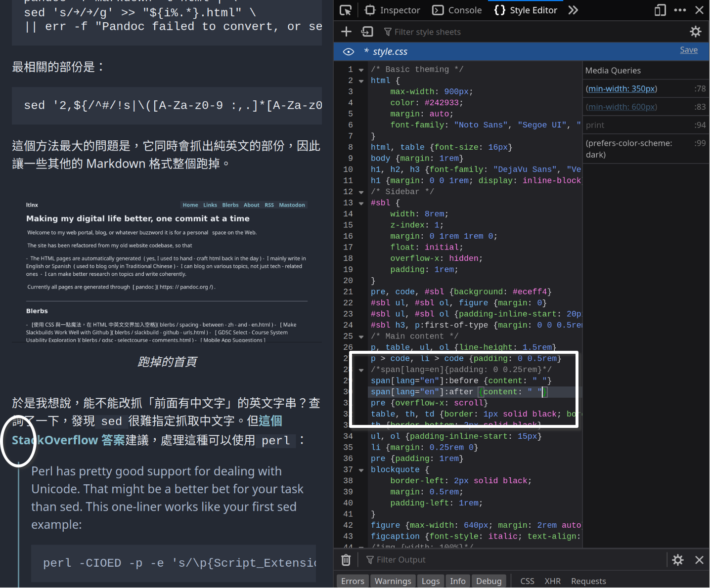Open console settings gear
This screenshot has width=710, height=588.
(678, 560)
